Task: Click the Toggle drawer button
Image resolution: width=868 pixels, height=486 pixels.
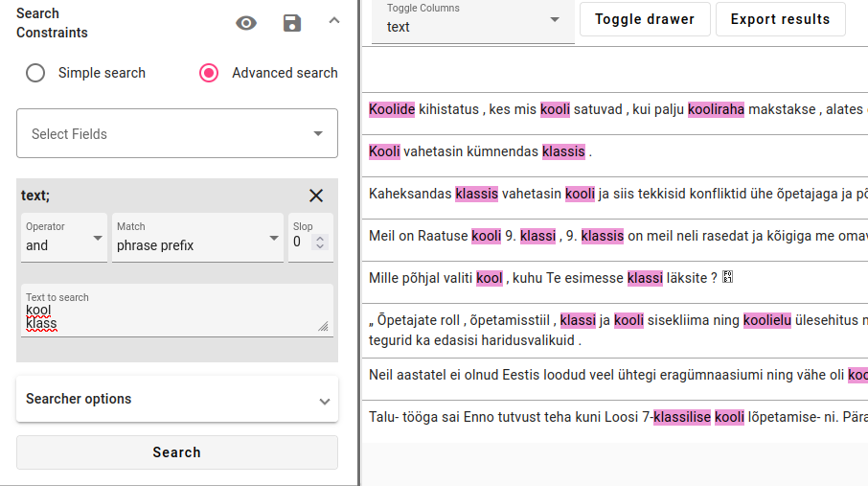Action: [x=645, y=19]
